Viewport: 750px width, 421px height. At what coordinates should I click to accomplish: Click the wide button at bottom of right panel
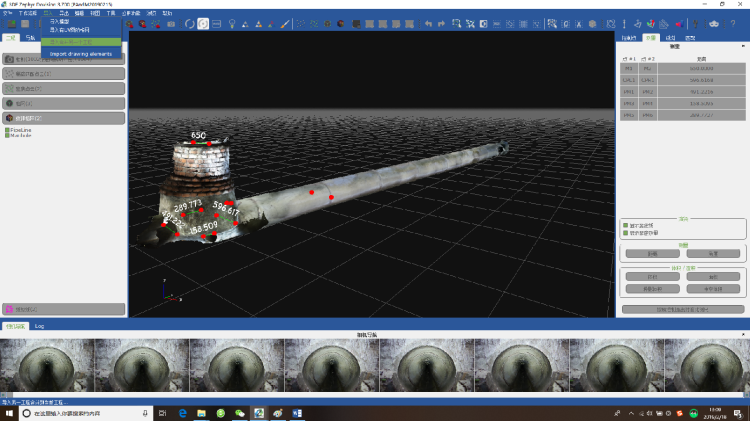point(683,309)
